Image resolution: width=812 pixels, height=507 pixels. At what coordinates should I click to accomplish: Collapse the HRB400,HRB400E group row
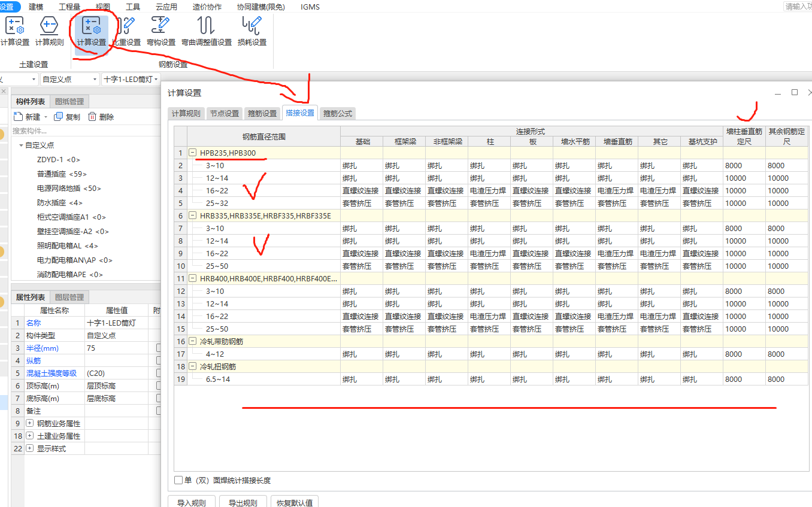tap(193, 278)
